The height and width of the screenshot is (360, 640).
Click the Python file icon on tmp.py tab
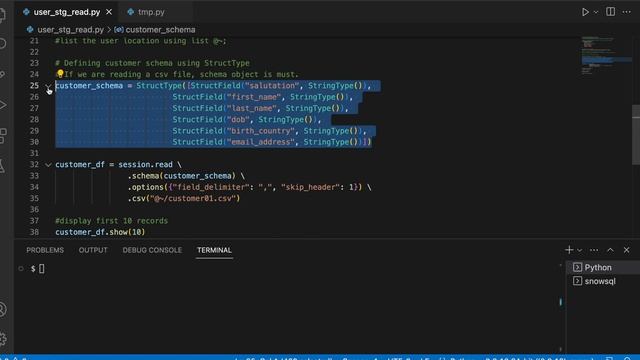pyautogui.click(x=131, y=12)
